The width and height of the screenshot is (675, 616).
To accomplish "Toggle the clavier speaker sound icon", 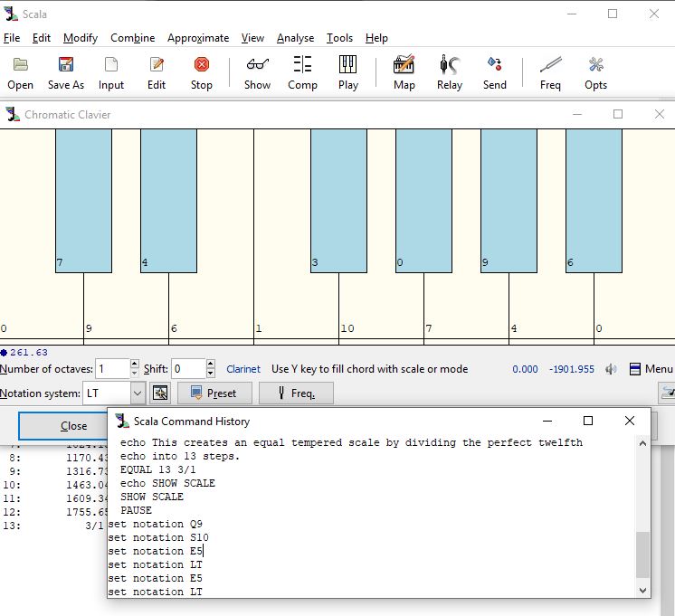I will (x=611, y=369).
